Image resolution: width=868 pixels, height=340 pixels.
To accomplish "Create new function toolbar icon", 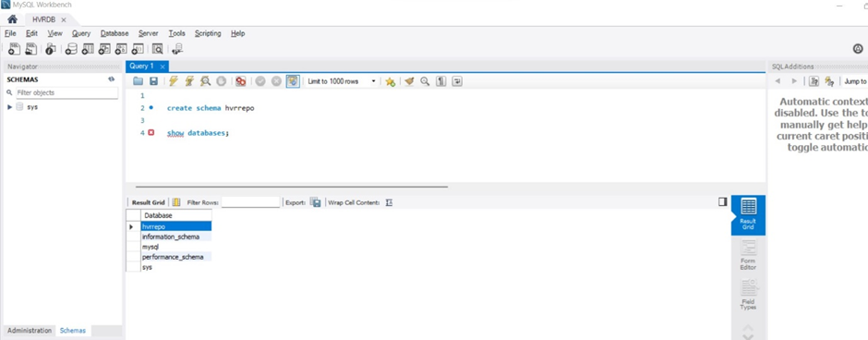I will coord(138,49).
